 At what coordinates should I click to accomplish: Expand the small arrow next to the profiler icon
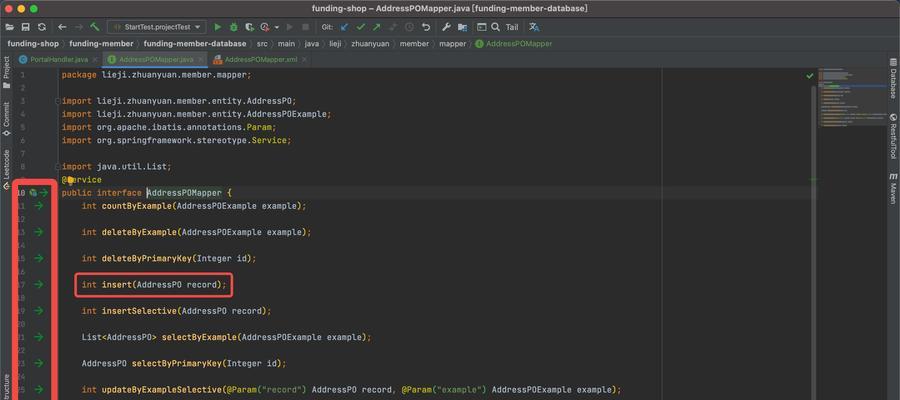point(277,27)
